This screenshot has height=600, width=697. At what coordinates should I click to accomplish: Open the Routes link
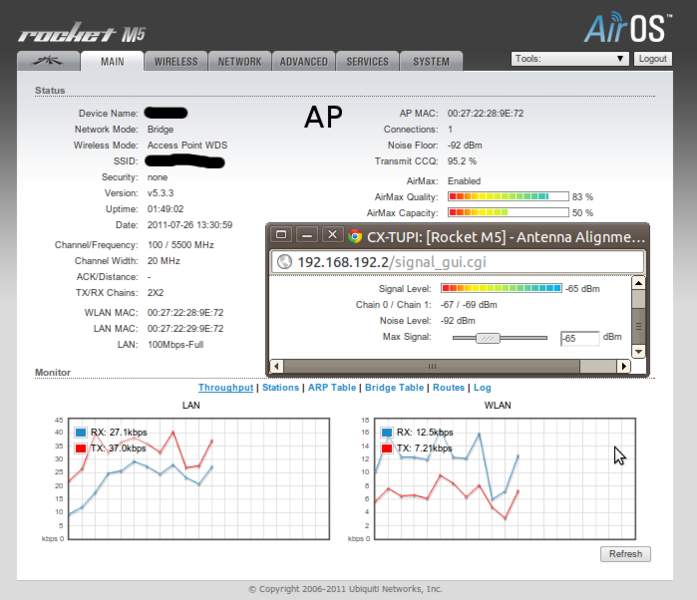point(449,388)
